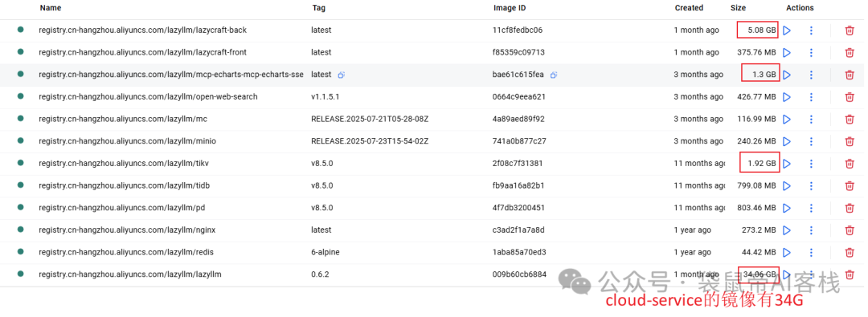This screenshot has width=868, height=317.
Task: Run the lazycraft-front image
Action: pos(787,52)
